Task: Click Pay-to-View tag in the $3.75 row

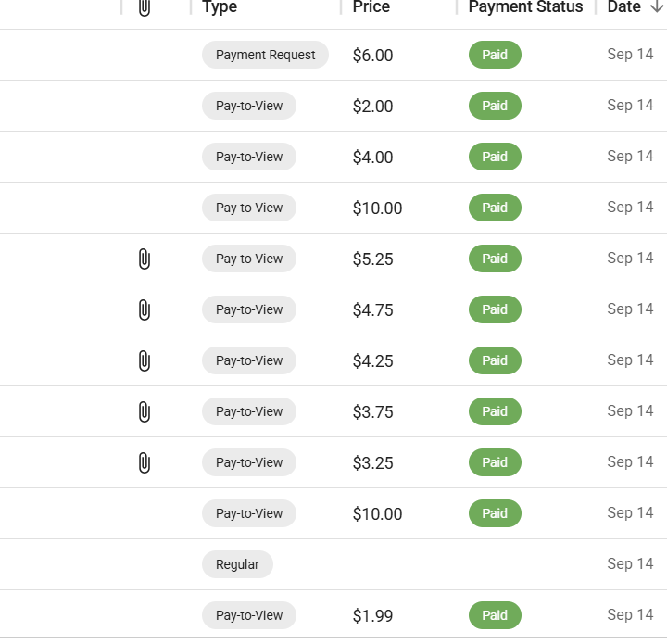Action: click(x=249, y=411)
